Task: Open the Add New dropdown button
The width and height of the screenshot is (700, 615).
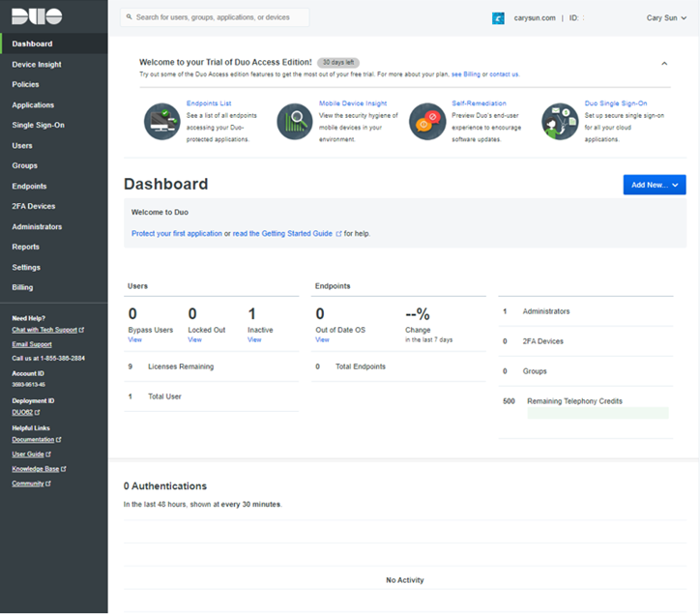Action: click(x=655, y=185)
